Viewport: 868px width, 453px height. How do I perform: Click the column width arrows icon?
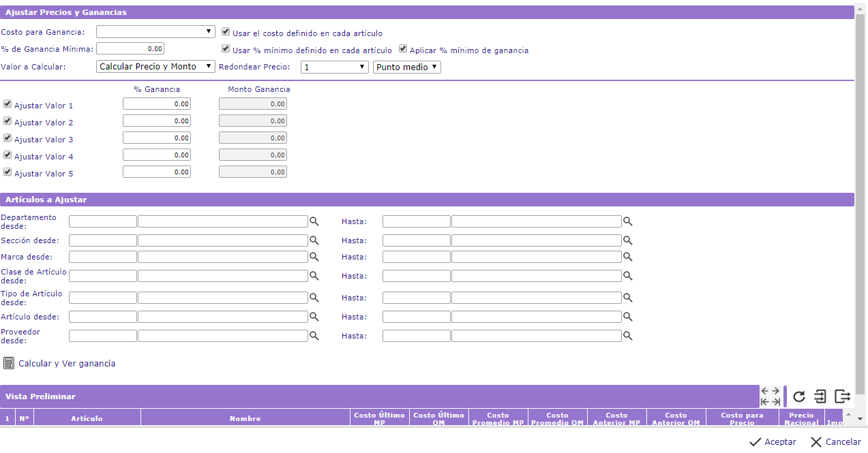[770, 396]
